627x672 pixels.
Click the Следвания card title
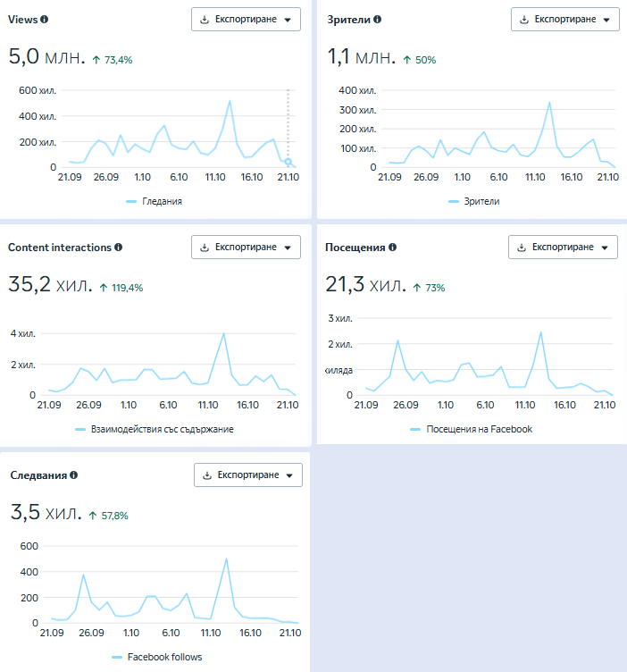38,475
